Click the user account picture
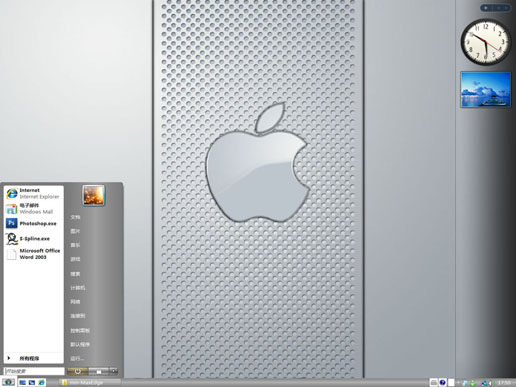This screenshot has height=387, width=516. pos(94,196)
